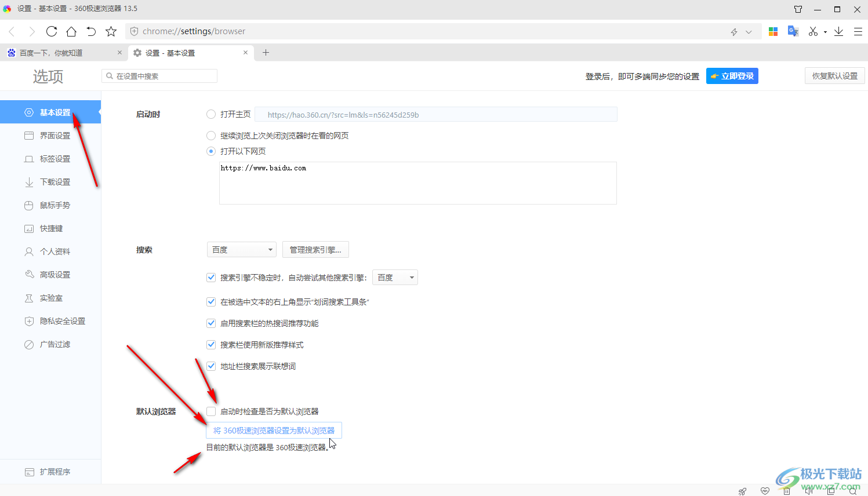Click the magnifier zoom status bar icon
868x496 pixels.
[x=853, y=491]
